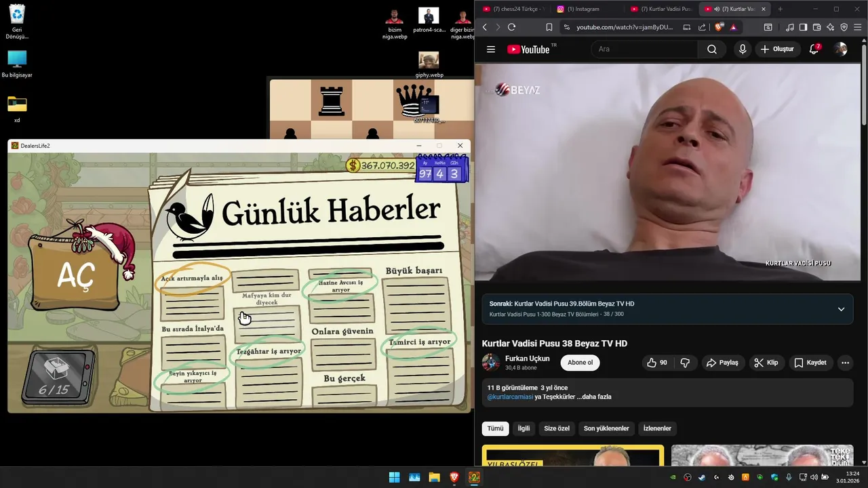868x488 pixels.
Task: Reload the page in the browser
Action: (x=511, y=27)
